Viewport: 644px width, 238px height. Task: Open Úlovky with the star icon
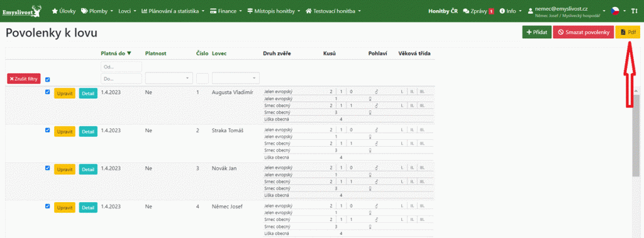tap(64, 11)
